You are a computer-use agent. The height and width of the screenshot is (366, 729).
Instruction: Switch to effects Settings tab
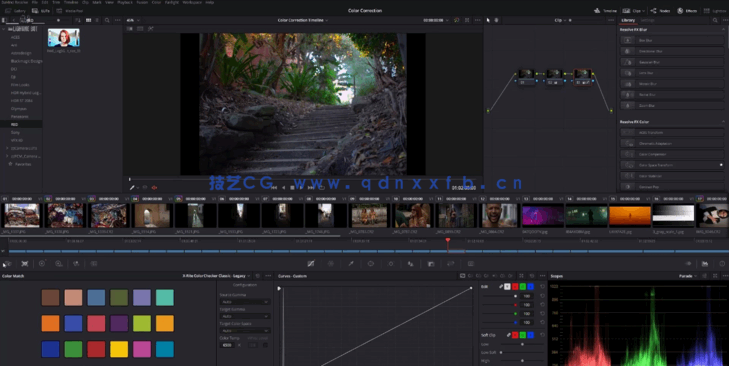(x=648, y=20)
